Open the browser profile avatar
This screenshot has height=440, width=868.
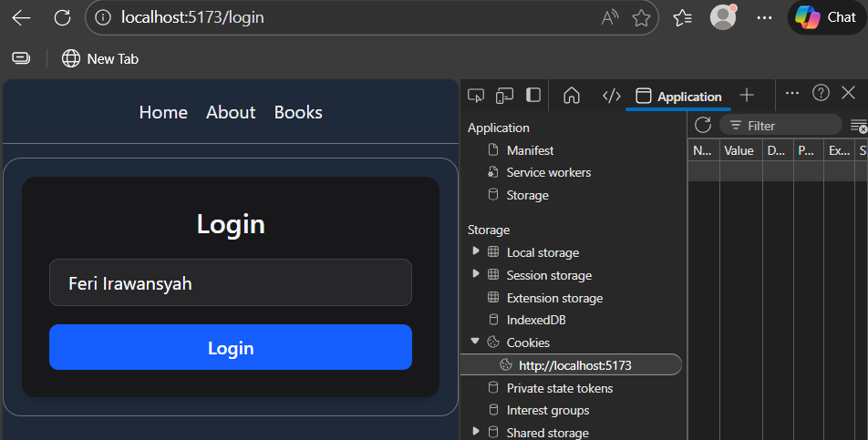click(723, 17)
